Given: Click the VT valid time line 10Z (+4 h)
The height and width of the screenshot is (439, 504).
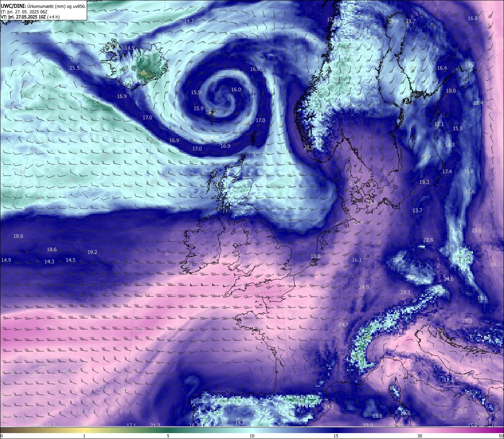Looking at the screenshot, I should click(x=30, y=17).
